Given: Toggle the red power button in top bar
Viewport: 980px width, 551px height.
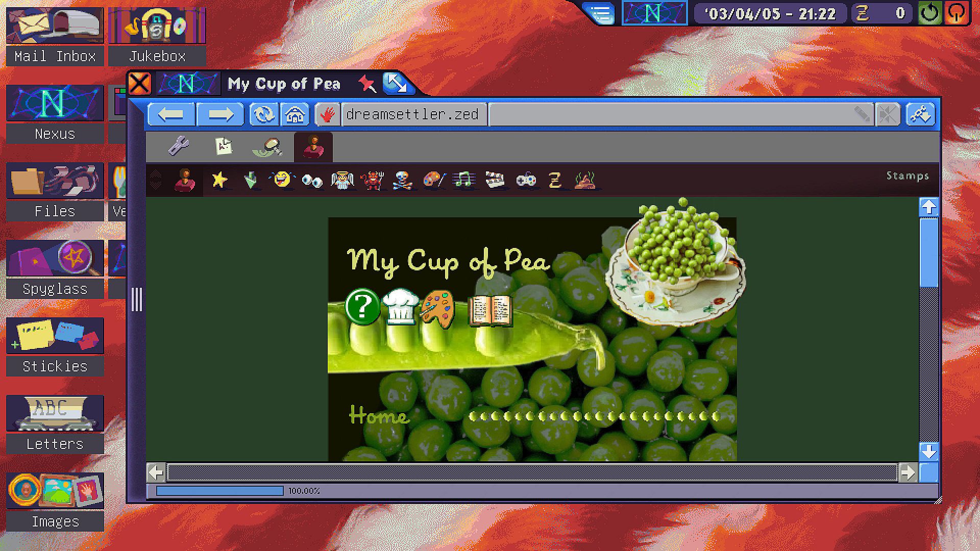Looking at the screenshot, I should pos(957,13).
